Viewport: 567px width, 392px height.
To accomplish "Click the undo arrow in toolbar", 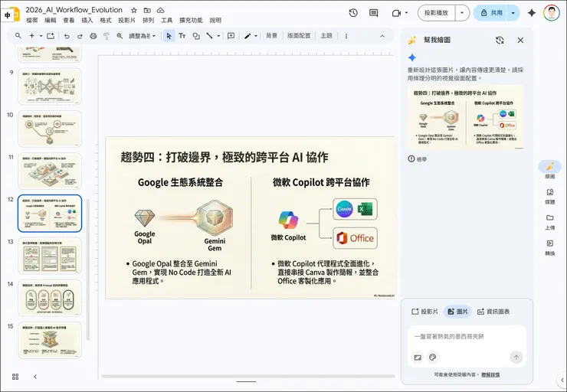I will pos(67,36).
